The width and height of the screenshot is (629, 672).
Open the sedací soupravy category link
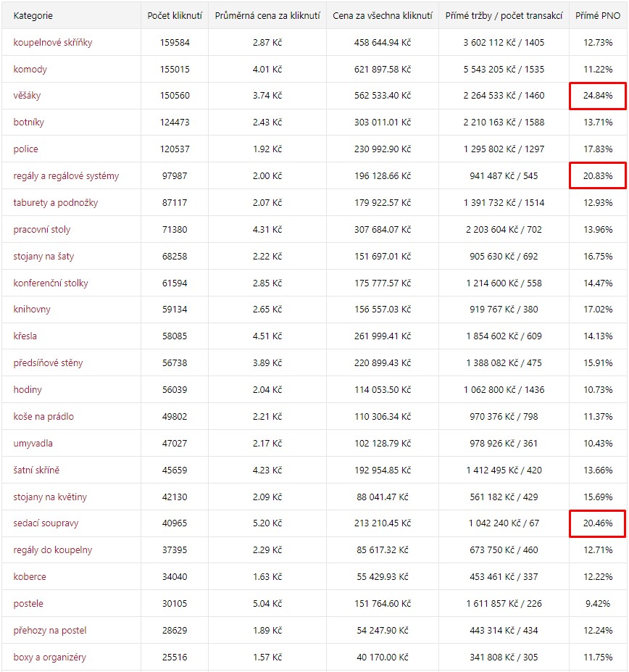(x=46, y=523)
